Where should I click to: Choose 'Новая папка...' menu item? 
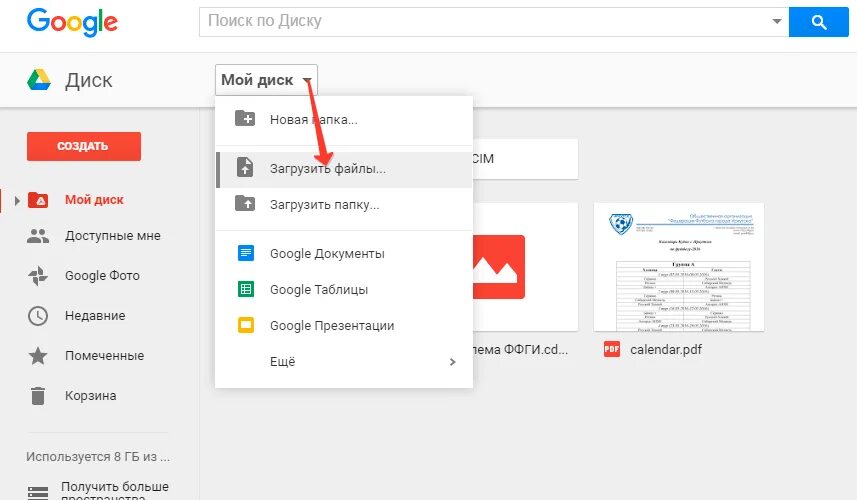344,120
